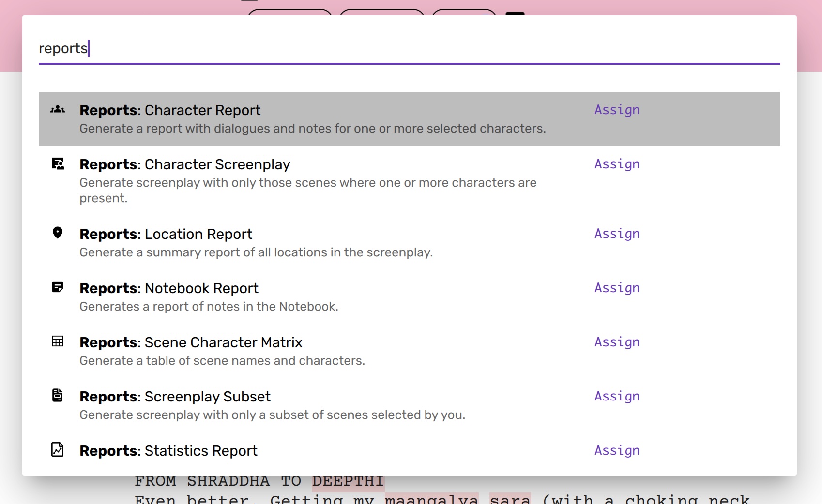Viewport: 822px width, 504px height.
Task: Click the Location Report pin icon
Action: coord(58,233)
